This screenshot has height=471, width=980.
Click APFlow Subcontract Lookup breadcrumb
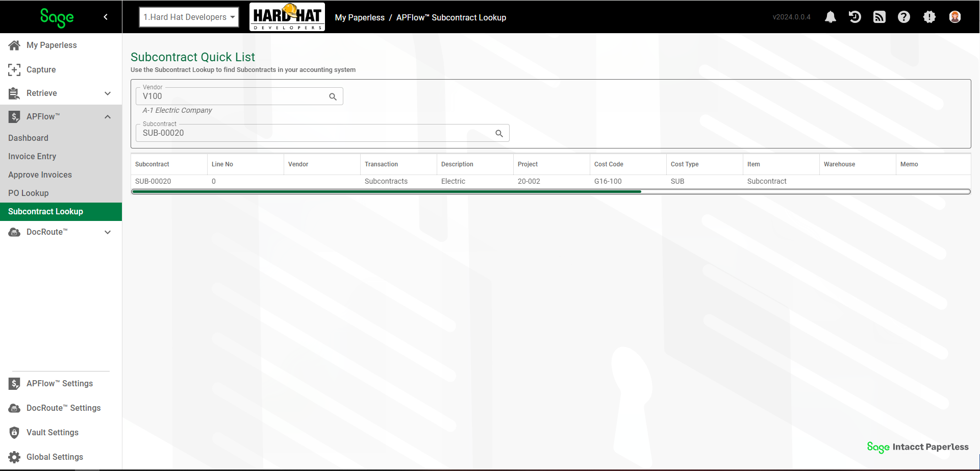pyautogui.click(x=451, y=17)
